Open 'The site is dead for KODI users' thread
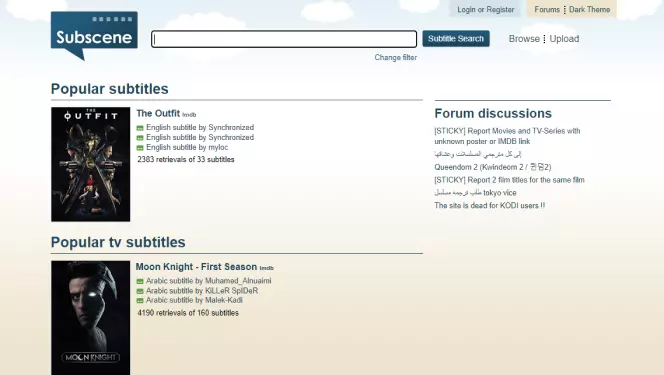 pos(490,205)
